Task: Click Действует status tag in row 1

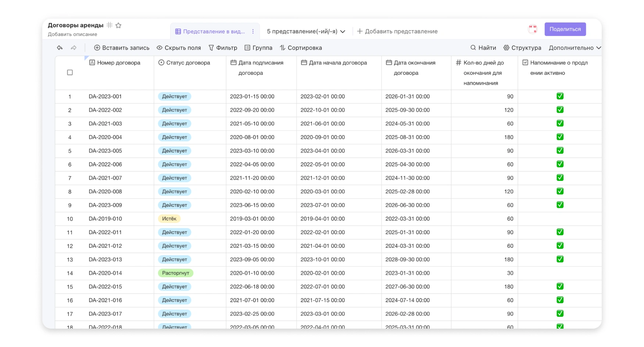Action: [175, 96]
